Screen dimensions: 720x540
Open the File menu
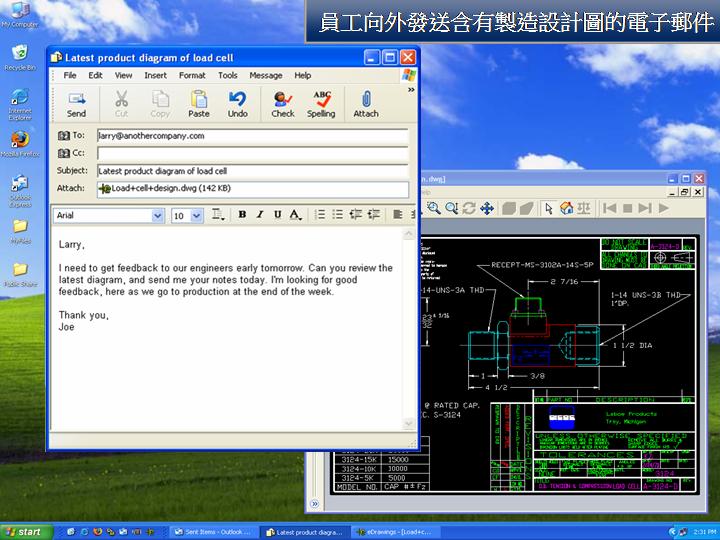point(70,75)
